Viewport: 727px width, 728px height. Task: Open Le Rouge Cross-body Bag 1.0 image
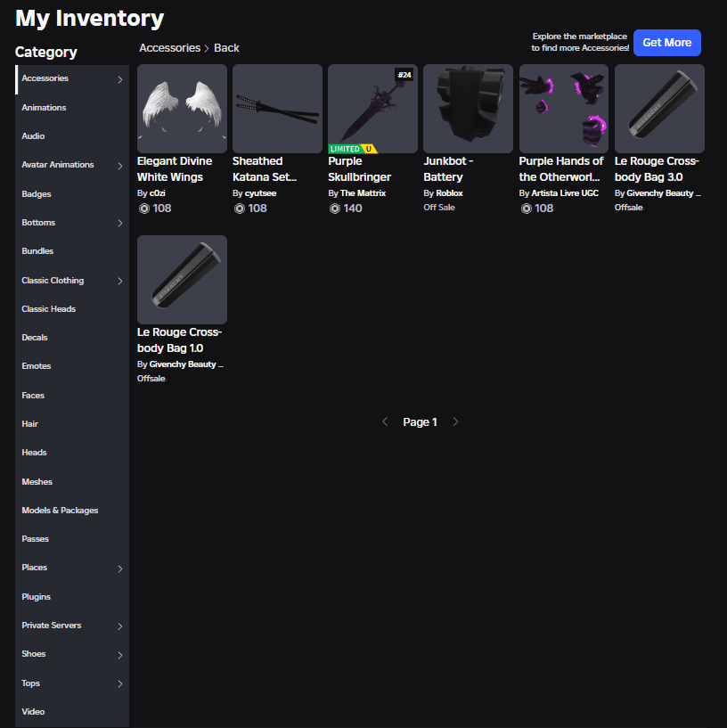[x=182, y=280]
